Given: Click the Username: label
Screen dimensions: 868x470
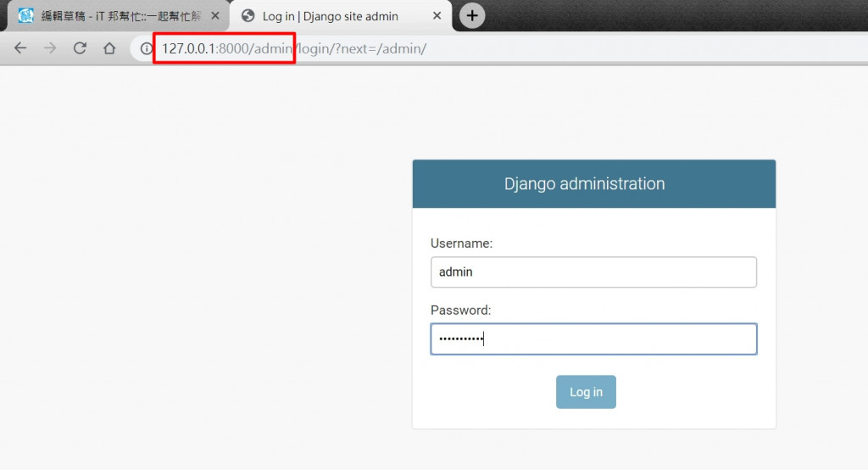Looking at the screenshot, I should point(461,243).
